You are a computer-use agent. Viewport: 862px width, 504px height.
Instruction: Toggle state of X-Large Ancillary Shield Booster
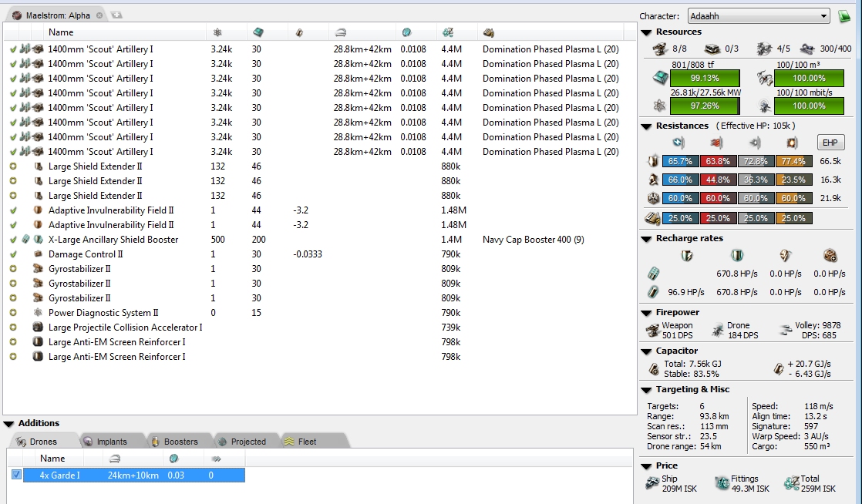[13, 239]
